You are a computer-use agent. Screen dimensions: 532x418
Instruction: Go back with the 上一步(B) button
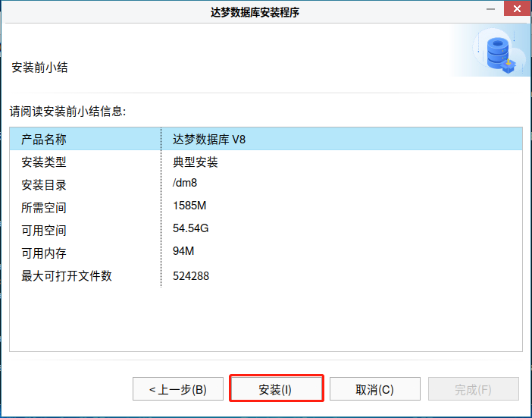click(x=178, y=389)
